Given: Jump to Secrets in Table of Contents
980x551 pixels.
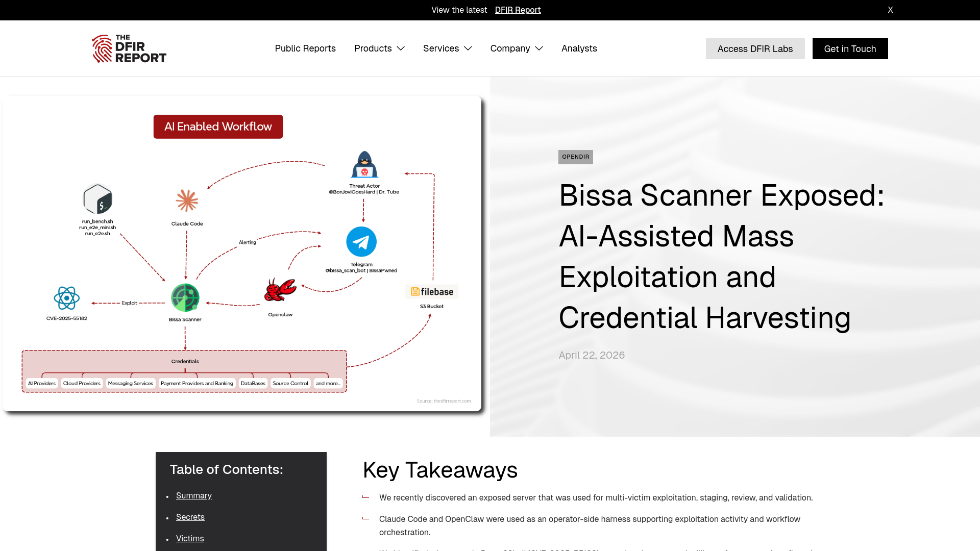Looking at the screenshot, I should pyautogui.click(x=190, y=517).
